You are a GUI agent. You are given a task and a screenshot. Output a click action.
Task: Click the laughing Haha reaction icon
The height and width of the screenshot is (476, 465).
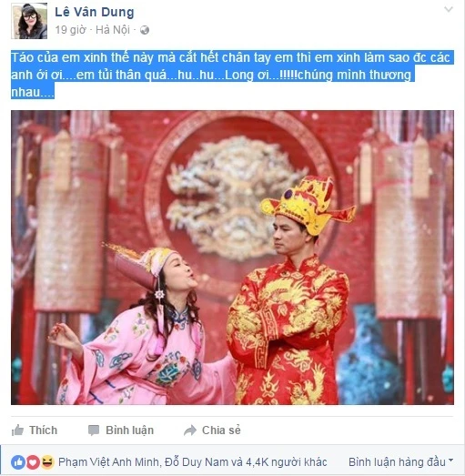point(47,462)
